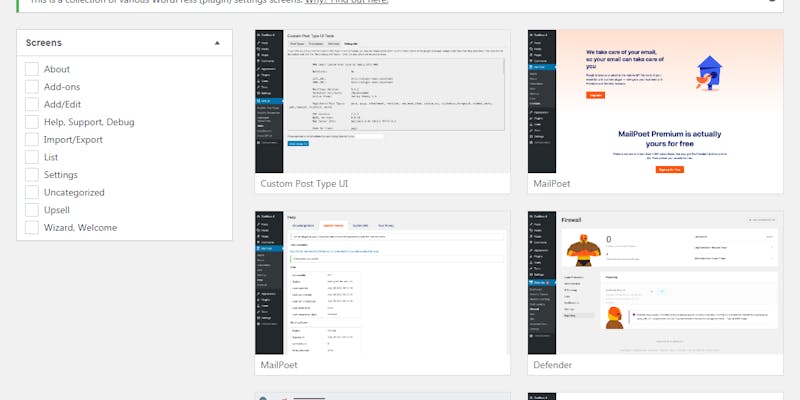Tick the Uncategorized checkbox

32,192
